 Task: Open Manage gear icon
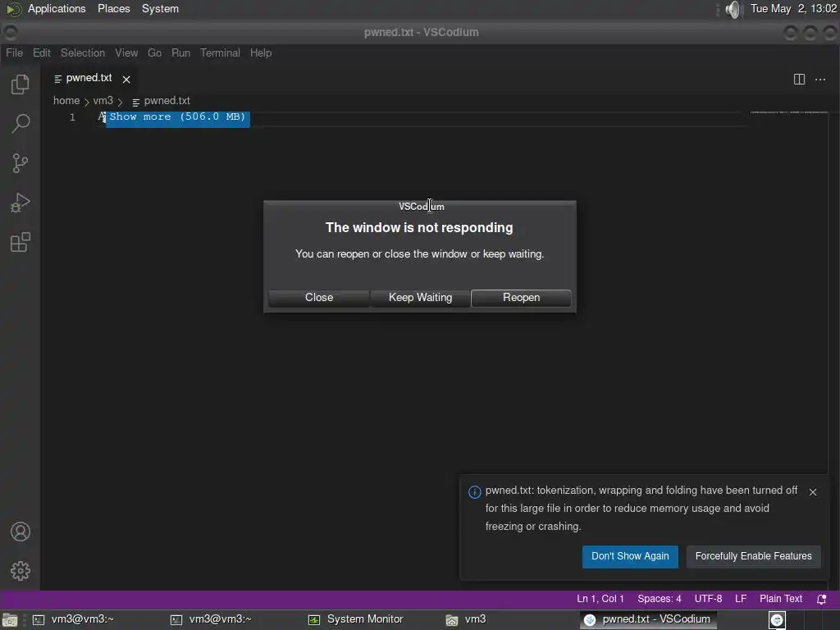21,571
